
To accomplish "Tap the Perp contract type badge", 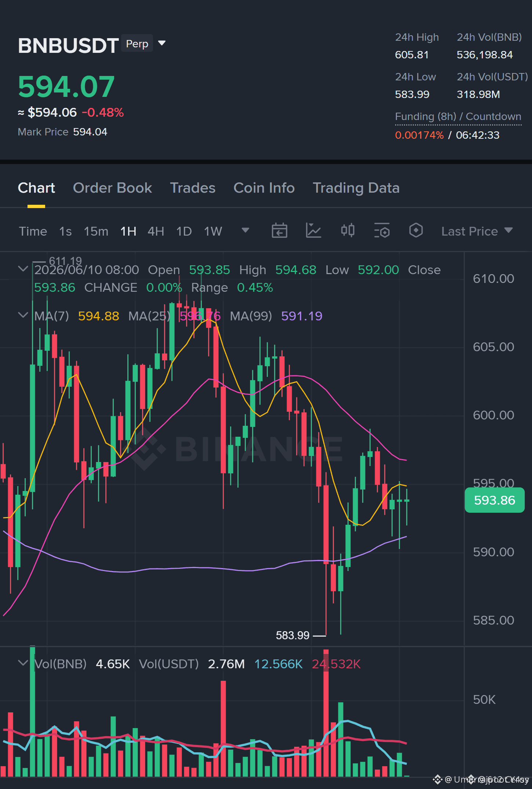I will pos(137,44).
